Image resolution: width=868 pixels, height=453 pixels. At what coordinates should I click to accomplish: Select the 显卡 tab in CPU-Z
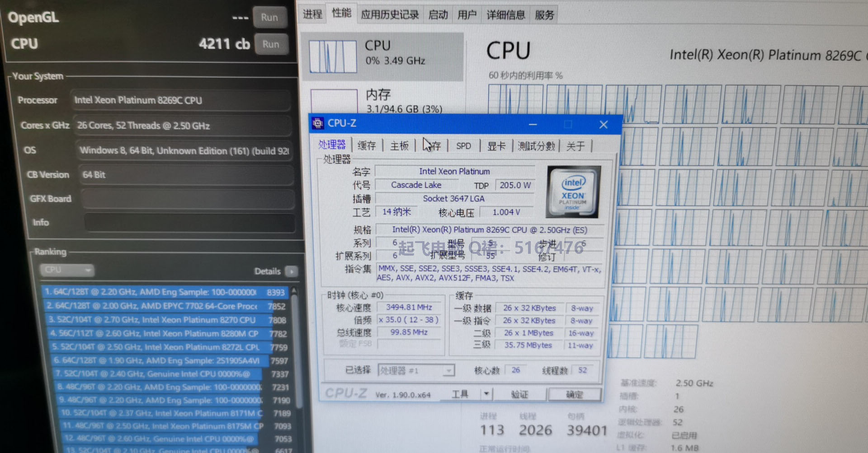click(x=496, y=146)
